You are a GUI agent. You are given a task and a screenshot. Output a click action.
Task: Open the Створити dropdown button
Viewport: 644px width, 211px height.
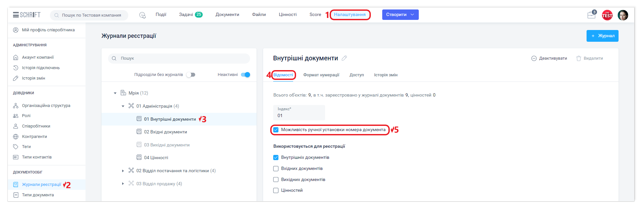tap(400, 15)
